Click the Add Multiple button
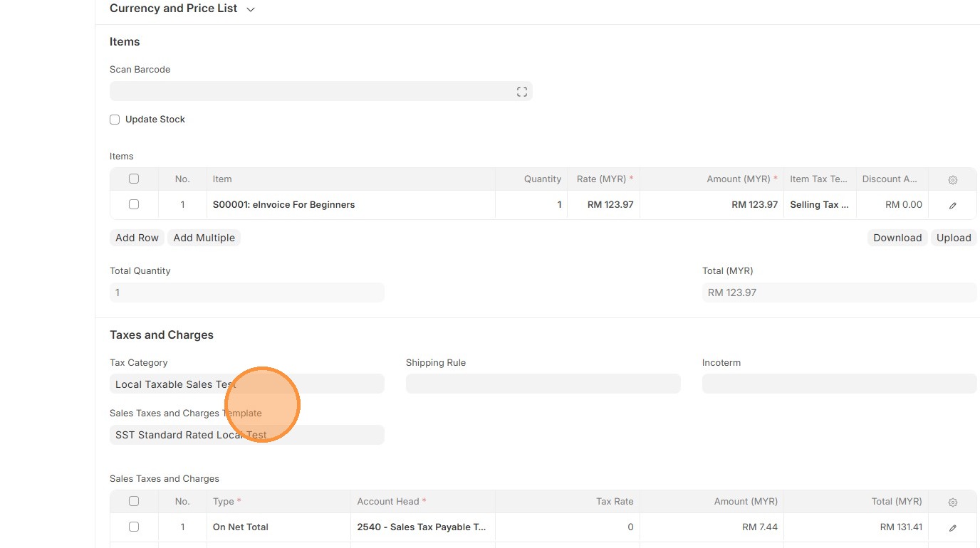This screenshot has width=980, height=548. pyautogui.click(x=204, y=238)
